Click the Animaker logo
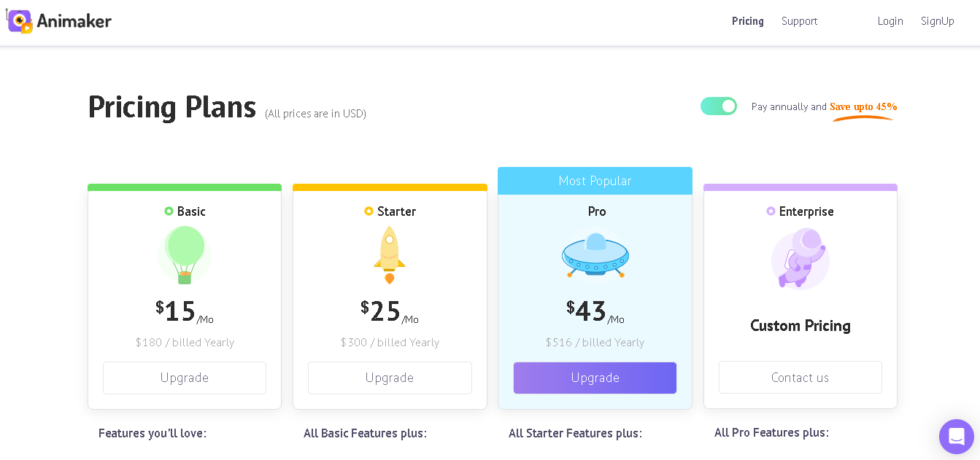The image size is (980, 460). pos(58,21)
